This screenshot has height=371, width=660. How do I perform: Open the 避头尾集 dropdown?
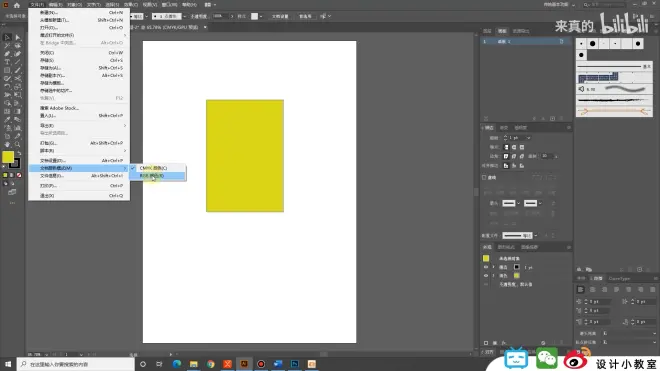point(629,334)
